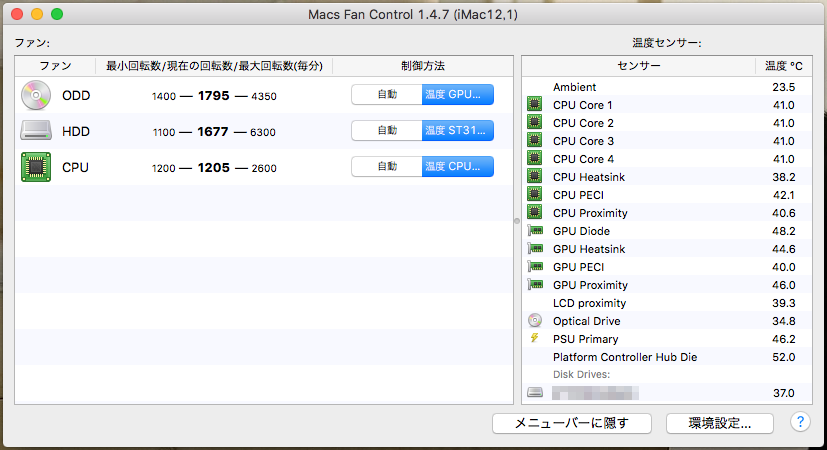The height and width of the screenshot is (450, 827).
Task: Click the ファン column header
Action: pyautogui.click(x=55, y=66)
